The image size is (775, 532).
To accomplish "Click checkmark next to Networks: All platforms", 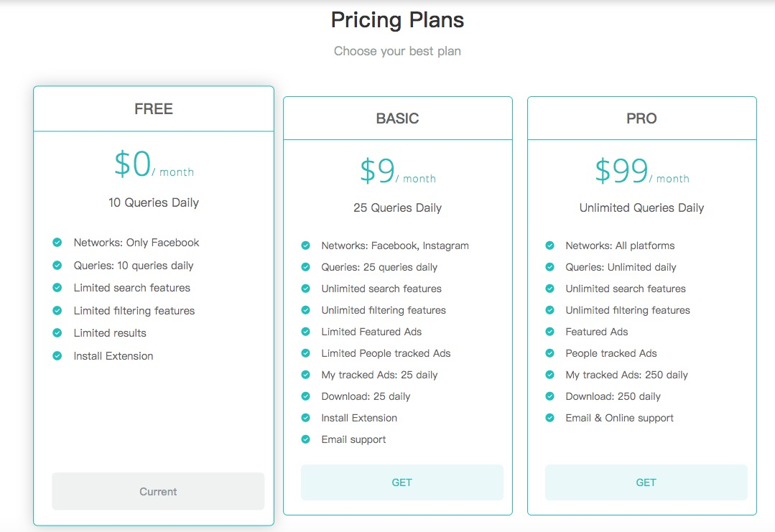I will 549,246.
